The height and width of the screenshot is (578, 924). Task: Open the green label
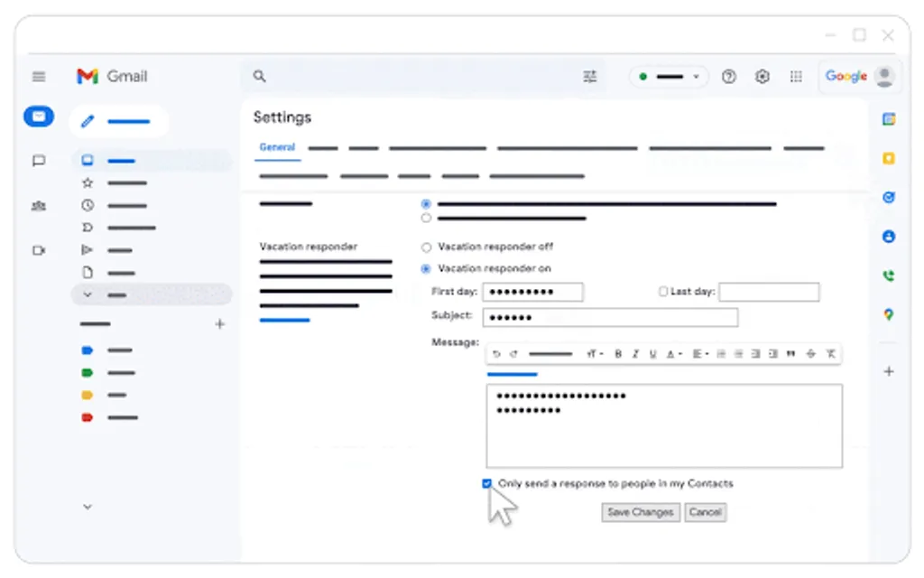[x=88, y=373]
